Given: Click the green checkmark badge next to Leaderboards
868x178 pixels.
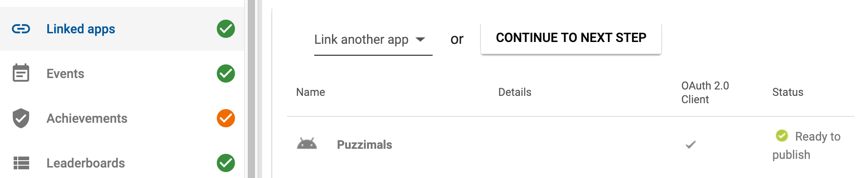Looking at the screenshot, I should 226,163.
